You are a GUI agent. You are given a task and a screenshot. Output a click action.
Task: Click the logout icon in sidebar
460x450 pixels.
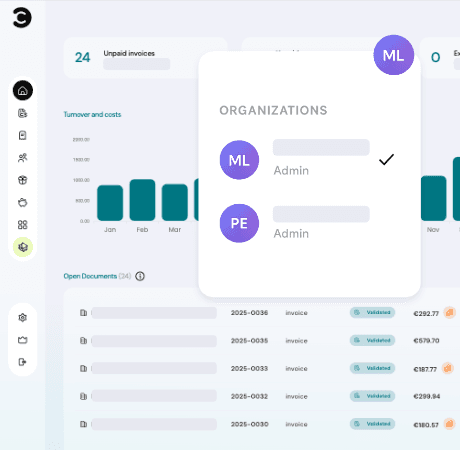pyautogui.click(x=22, y=362)
